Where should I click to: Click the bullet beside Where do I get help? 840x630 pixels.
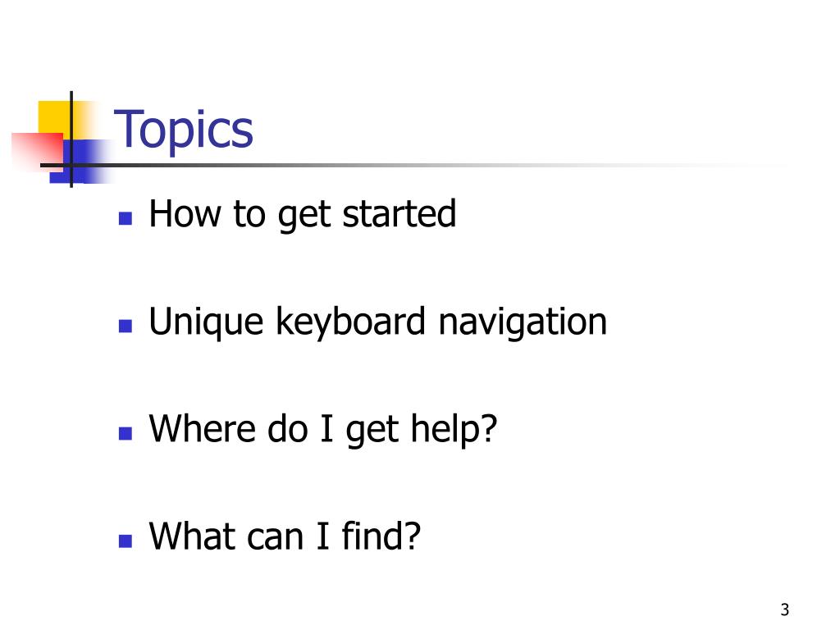(x=126, y=433)
